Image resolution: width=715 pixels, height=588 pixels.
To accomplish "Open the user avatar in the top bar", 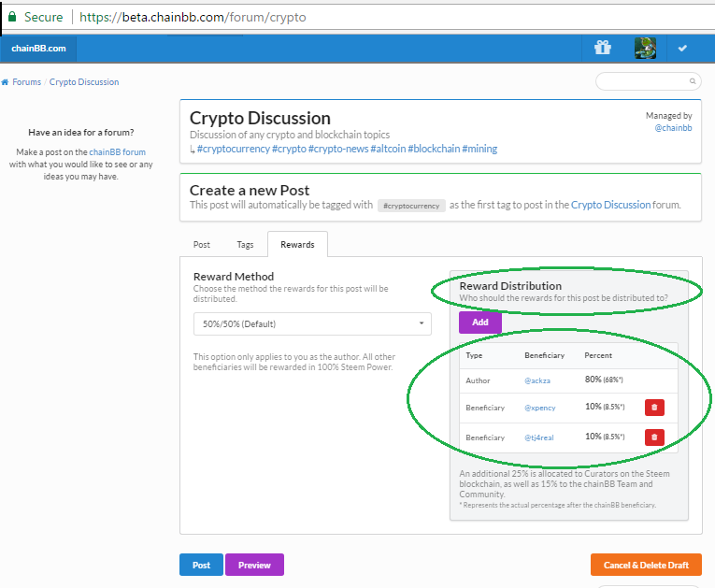I will 645,48.
